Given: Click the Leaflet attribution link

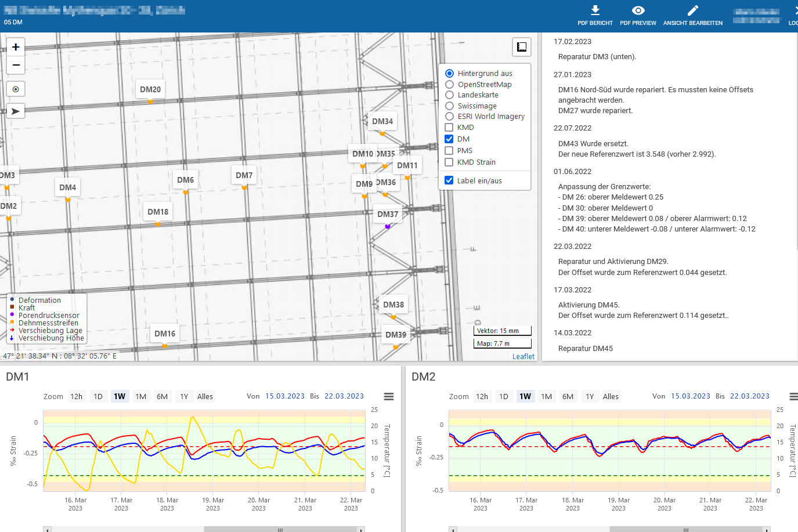Looking at the screenshot, I should pos(523,357).
